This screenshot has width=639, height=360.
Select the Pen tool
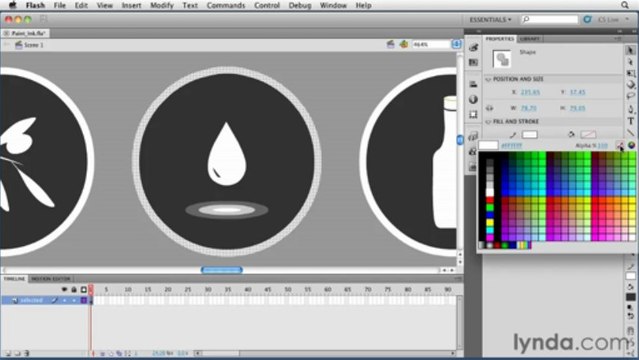tap(630, 109)
